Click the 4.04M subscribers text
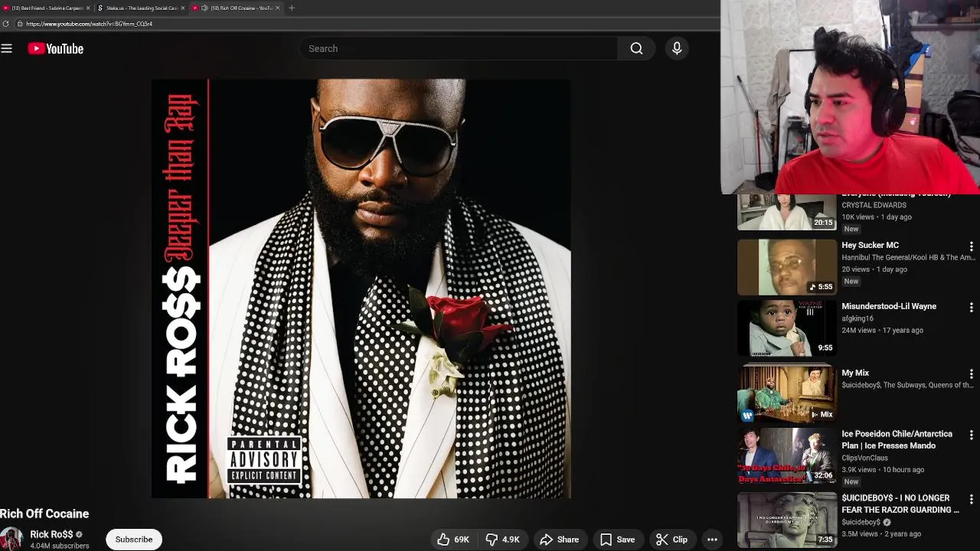The height and width of the screenshot is (551, 980). click(60, 546)
